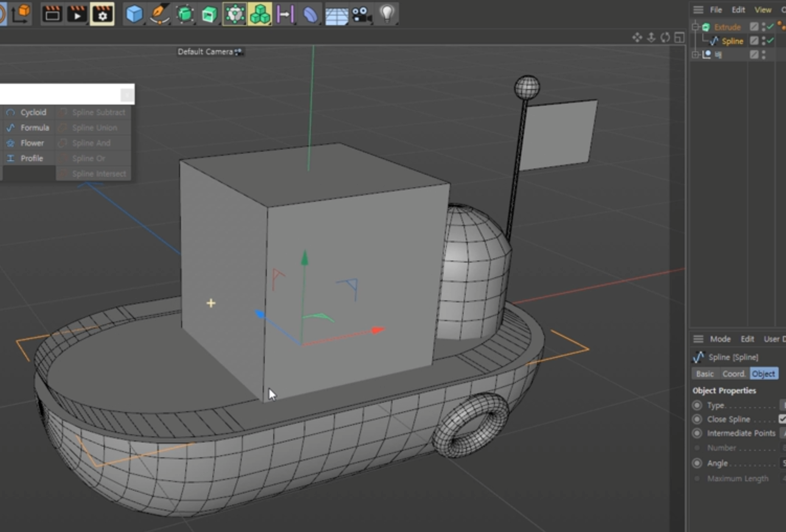Click the green Subdivision Surface generator icon

click(x=185, y=14)
